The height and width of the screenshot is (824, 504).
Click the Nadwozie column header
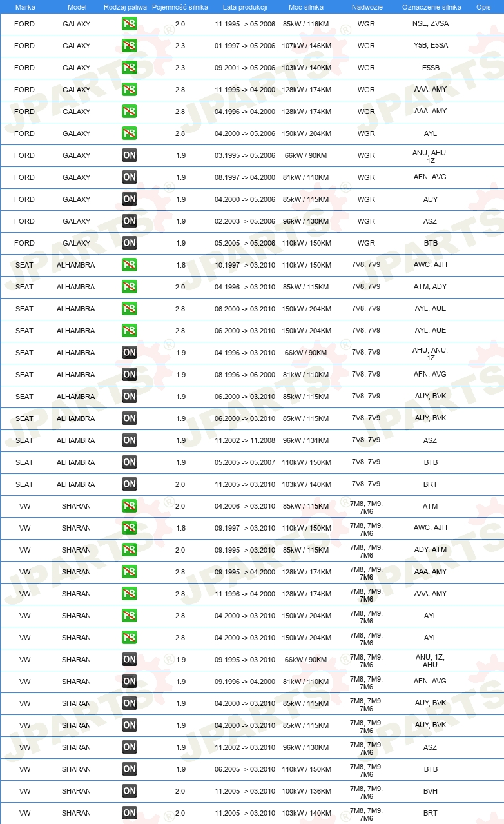coord(367,7)
